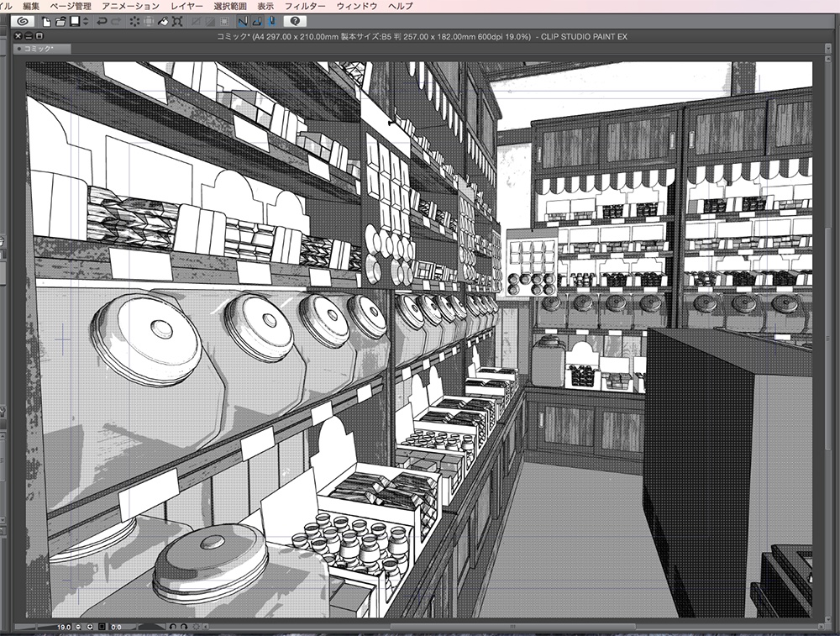Click the CLIP STUDIO logo icon in toolbar

click(x=22, y=23)
